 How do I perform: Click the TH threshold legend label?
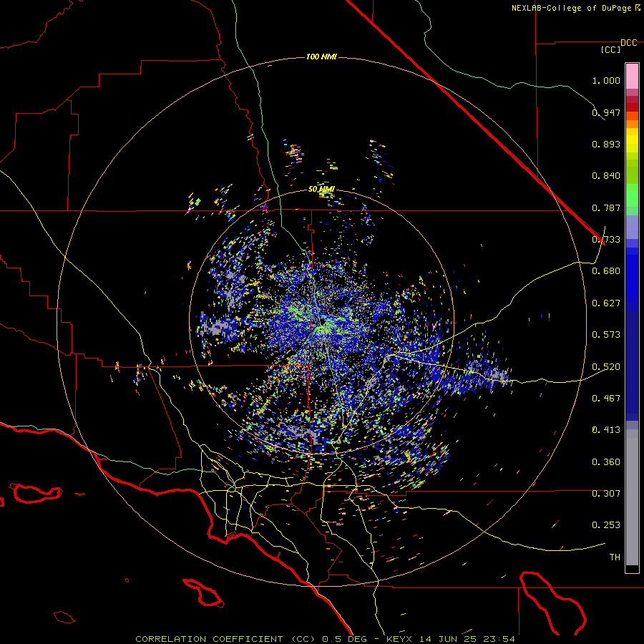[x=615, y=557]
